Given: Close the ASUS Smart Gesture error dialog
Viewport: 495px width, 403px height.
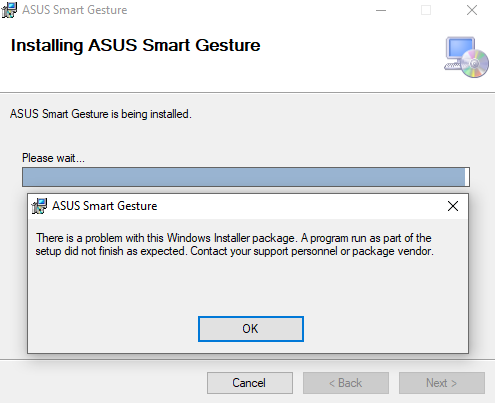Looking at the screenshot, I should click(x=453, y=206).
